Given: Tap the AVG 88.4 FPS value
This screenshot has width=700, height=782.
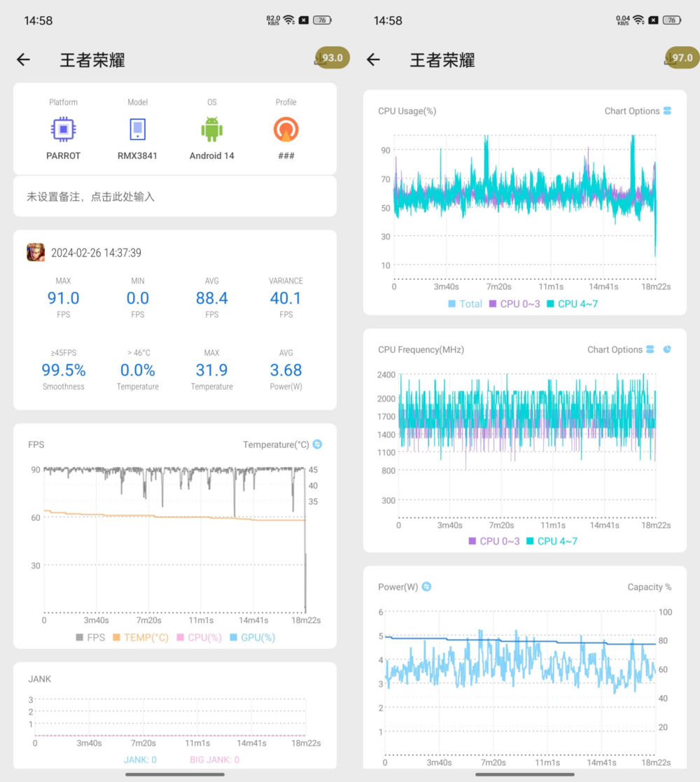Looking at the screenshot, I should 212,298.
